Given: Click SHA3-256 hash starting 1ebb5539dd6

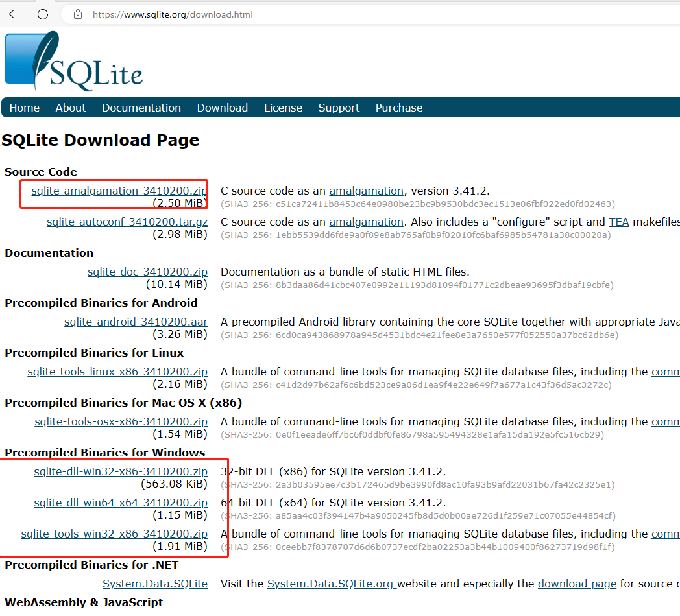Looking at the screenshot, I should point(415,235).
